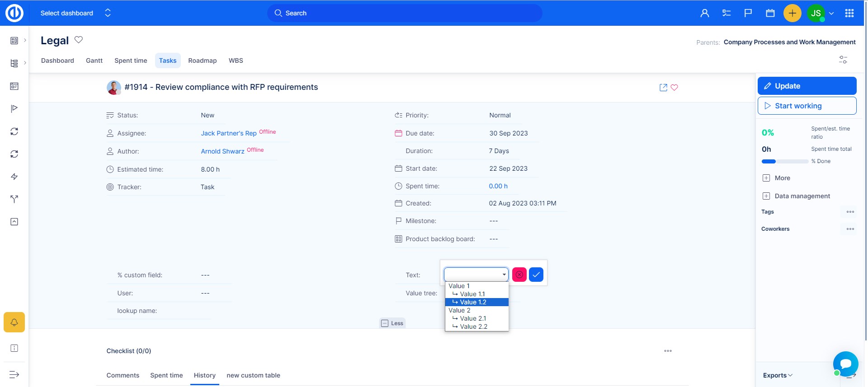Image resolution: width=868 pixels, height=387 pixels.
Task: Toggle favorite heart on task #1914
Action: pyautogui.click(x=674, y=88)
